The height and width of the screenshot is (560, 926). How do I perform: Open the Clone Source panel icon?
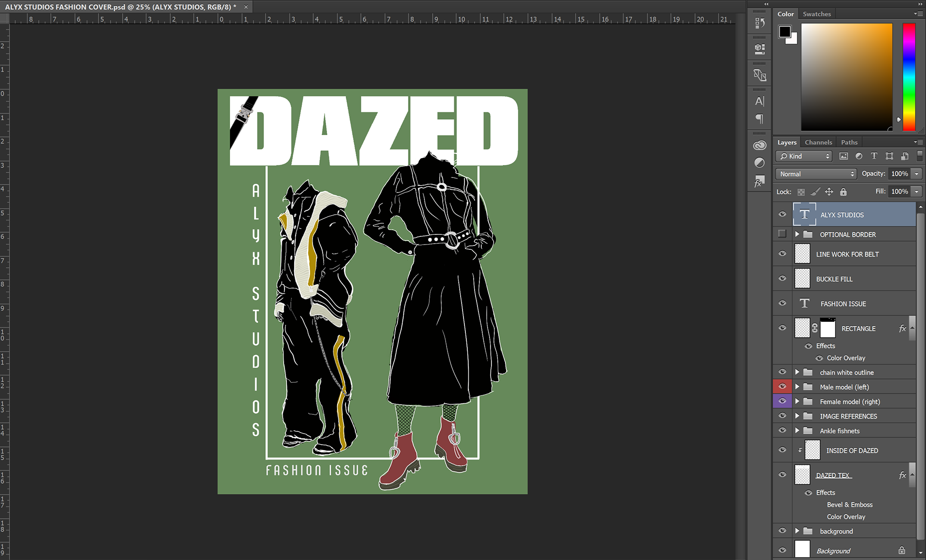coord(760,75)
